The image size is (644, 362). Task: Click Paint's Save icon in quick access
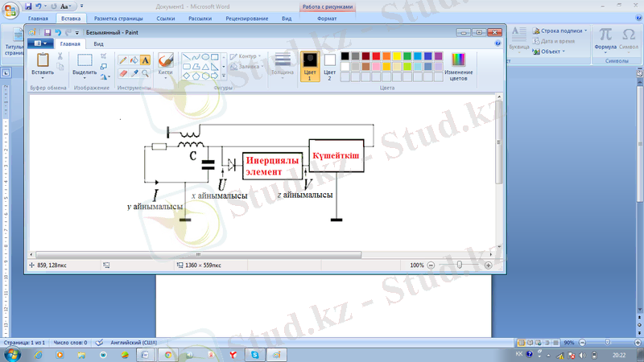(x=47, y=32)
